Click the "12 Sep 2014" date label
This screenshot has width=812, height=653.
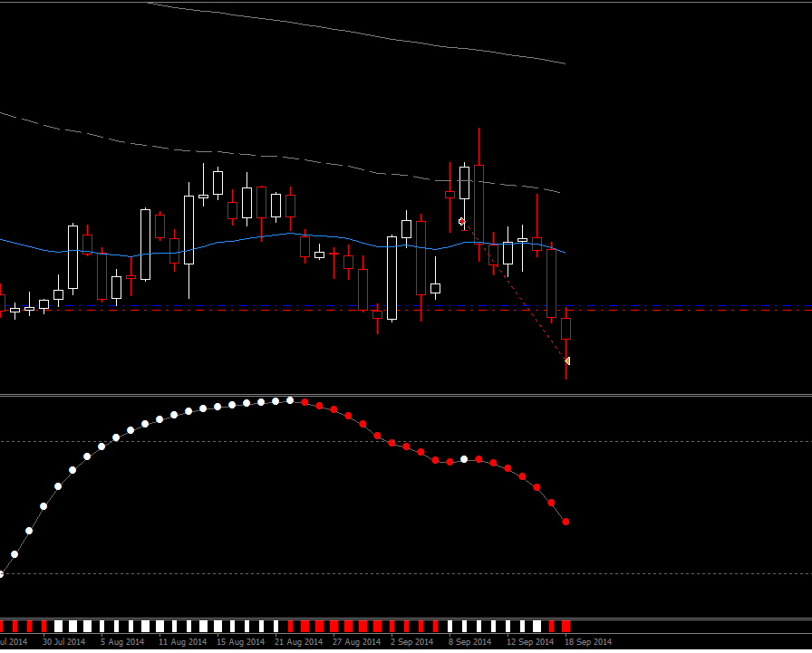[530, 641]
